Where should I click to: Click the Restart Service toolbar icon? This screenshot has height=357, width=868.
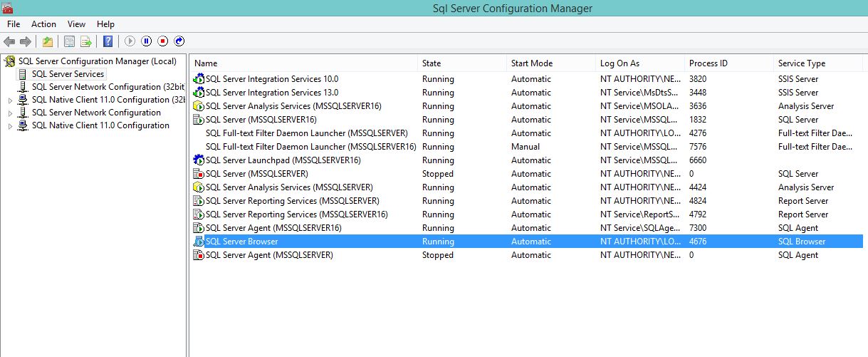(x=179, y=41)
